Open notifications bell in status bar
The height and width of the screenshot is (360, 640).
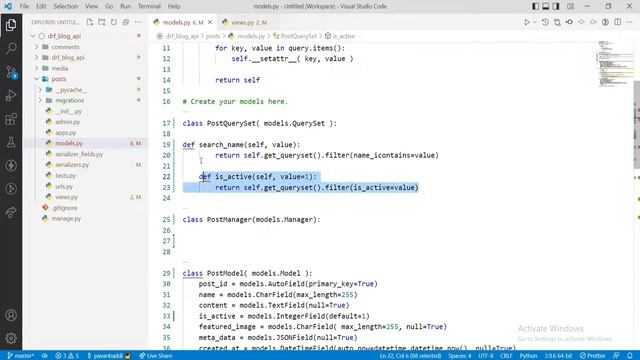pyautogui.click(x=630, y=356)
